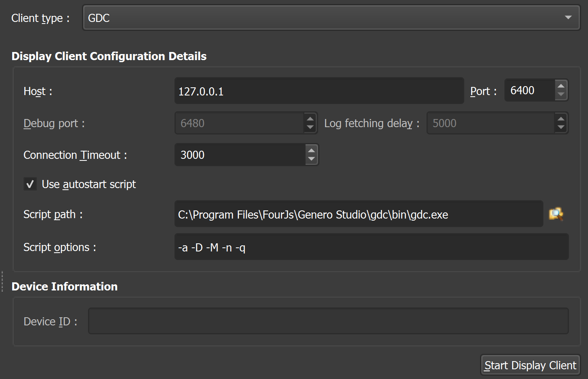The width and height of the screenshot is (588, 379).
Task: Decrement Connection Timeout using down arrow
Action: (x=311, y=159)
